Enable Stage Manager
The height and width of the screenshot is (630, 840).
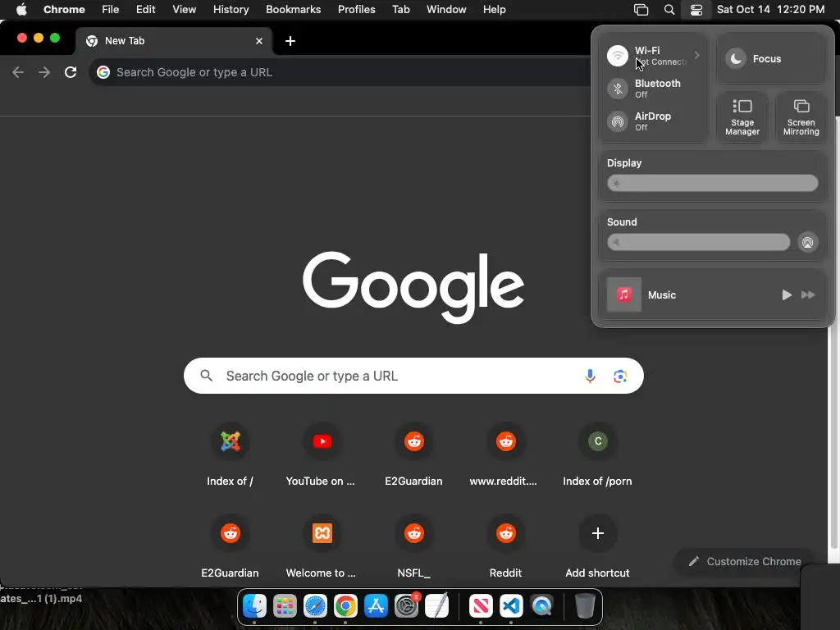742,117
